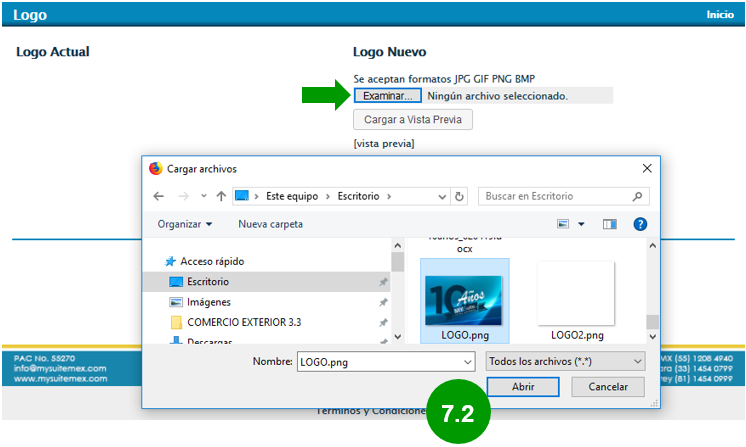Select Acceso rápido in the navigation tree

(212, 261)
